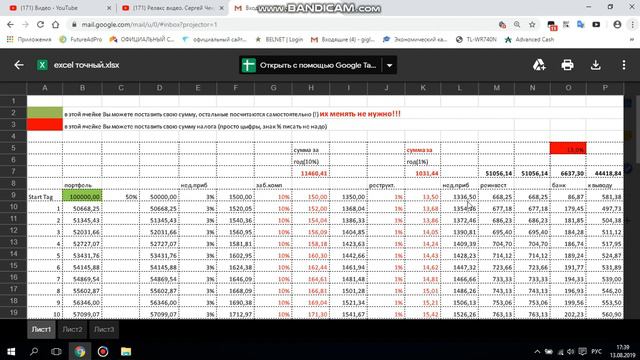The height and width of the screenshot is (360, 640).
Task: Click the red value 11460,41
Action: [314, 173]
